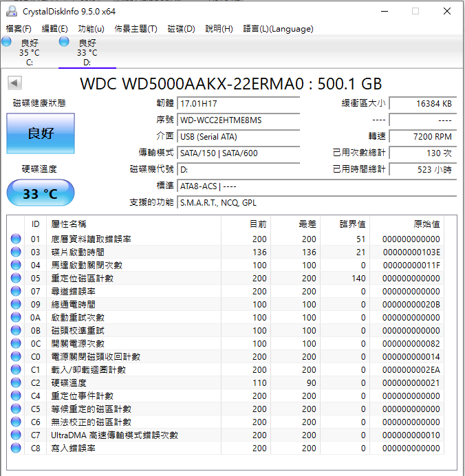Open the 編輯(E) menu
The height and width of the screenshot is (476, 465).
click(x=54, y=29)
